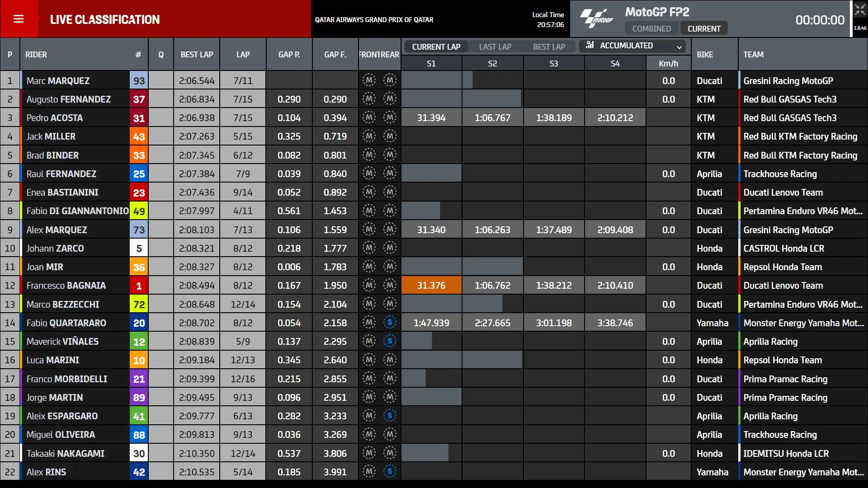This screenshot has width=868, height=488.
Task: Click Pedro Acosta rear tyre icon
Action: pos(390,117)
